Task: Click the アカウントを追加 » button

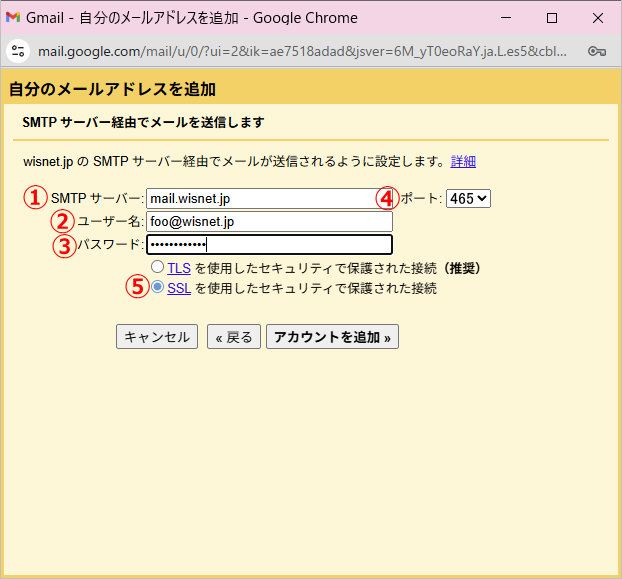Action: point(332,337)
